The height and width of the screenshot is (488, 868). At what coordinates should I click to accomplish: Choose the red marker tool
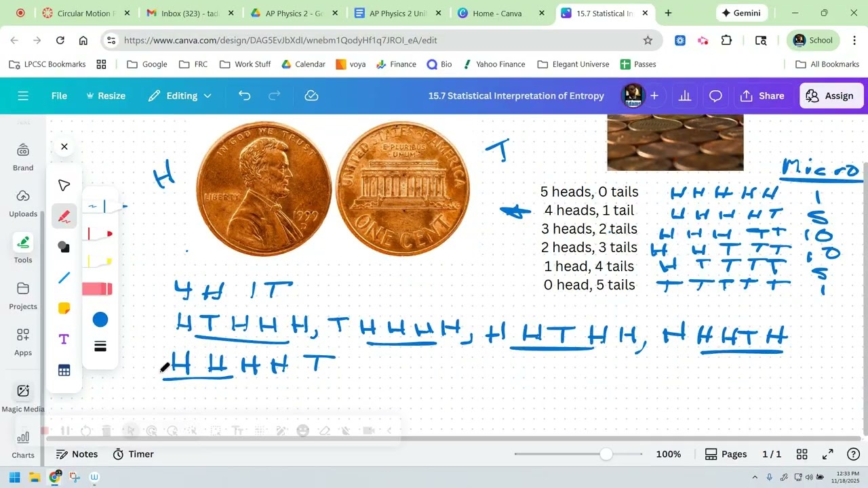click(x=100, y=234)
